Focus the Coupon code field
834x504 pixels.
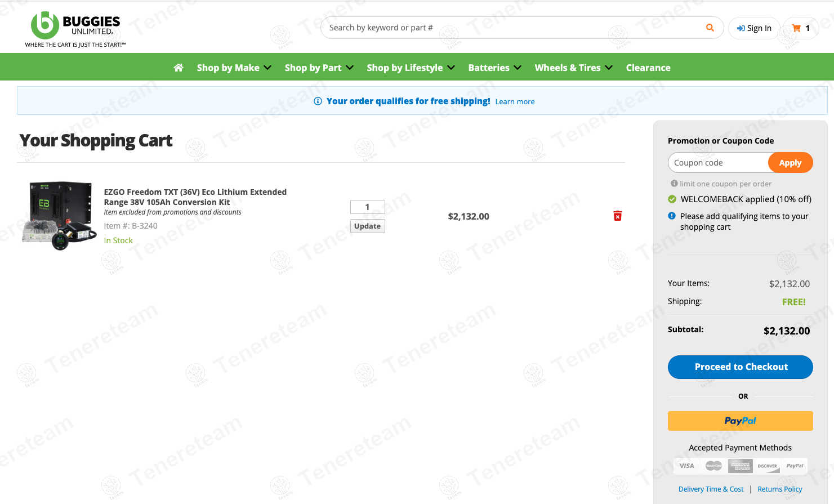click(x=719, y=163)
